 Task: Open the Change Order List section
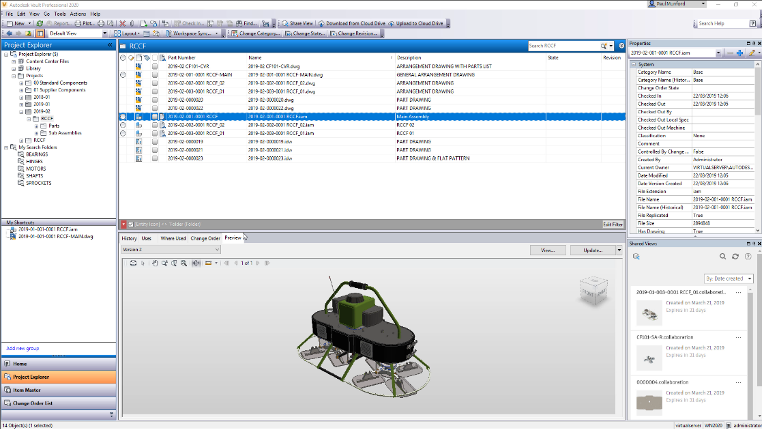[x=58, y=403]
